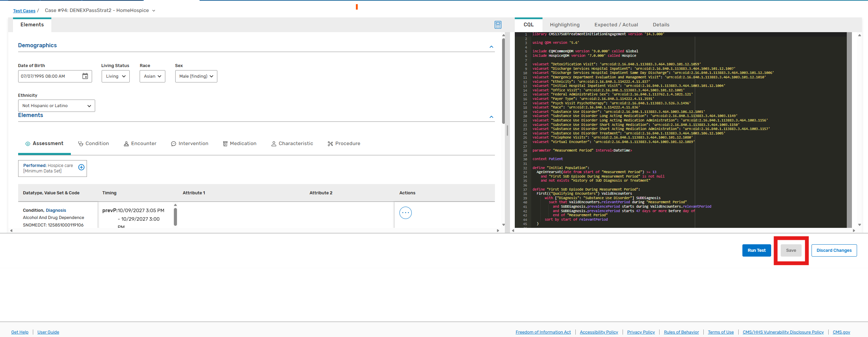Screen dimensions: 868x337
Task: Collapse the Demographics section
Action: (491, 47)
